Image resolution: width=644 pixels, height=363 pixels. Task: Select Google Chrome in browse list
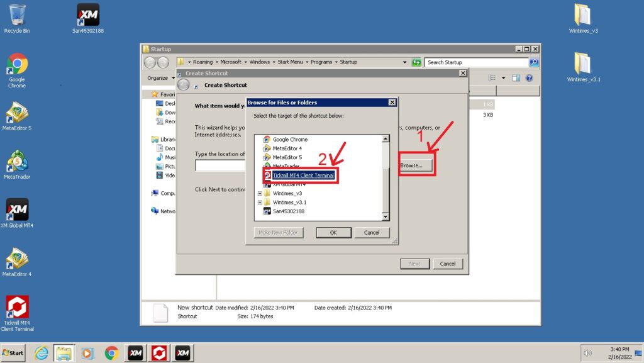[290, 139]
